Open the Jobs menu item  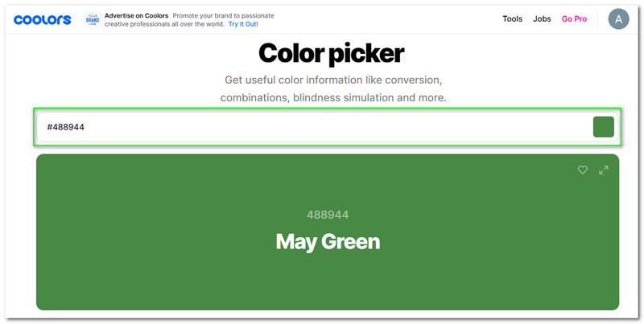coord(542,19)
